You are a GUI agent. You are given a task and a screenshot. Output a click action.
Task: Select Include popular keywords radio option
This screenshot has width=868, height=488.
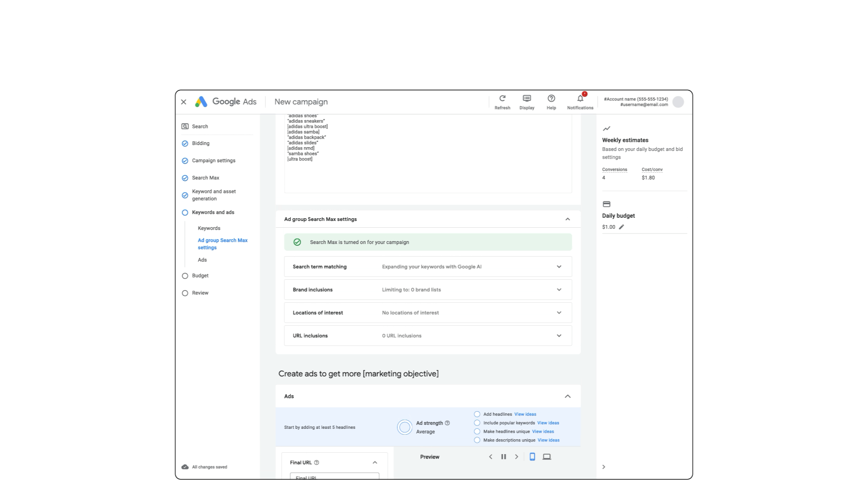(477, 423)
